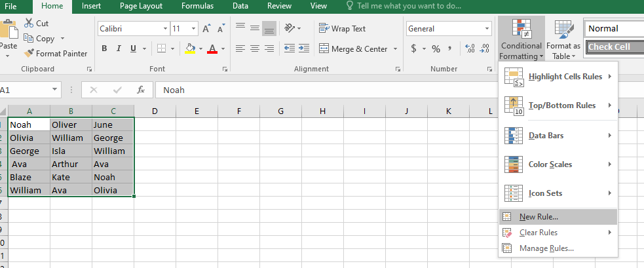The height and width of the screenshot is (268, 644).
Task: Apply the Check Cell style
Action: (x=613, y=47)
